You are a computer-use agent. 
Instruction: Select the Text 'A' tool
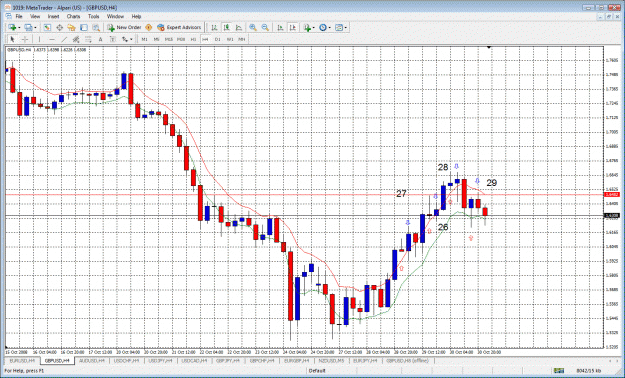(100, 39)
